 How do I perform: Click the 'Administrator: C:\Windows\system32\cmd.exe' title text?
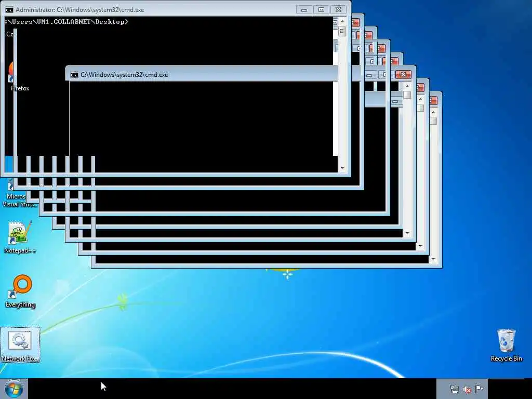[79, 10]
